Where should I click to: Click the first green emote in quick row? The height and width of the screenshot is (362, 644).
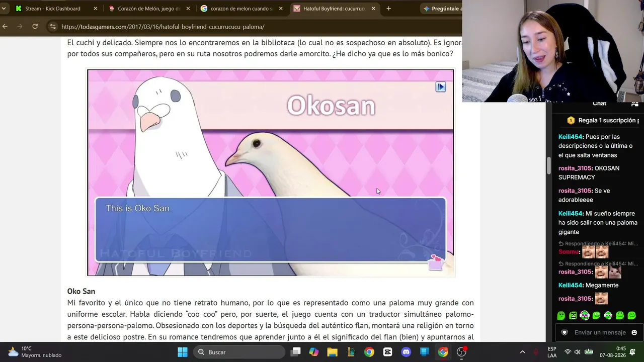[561, 316]
